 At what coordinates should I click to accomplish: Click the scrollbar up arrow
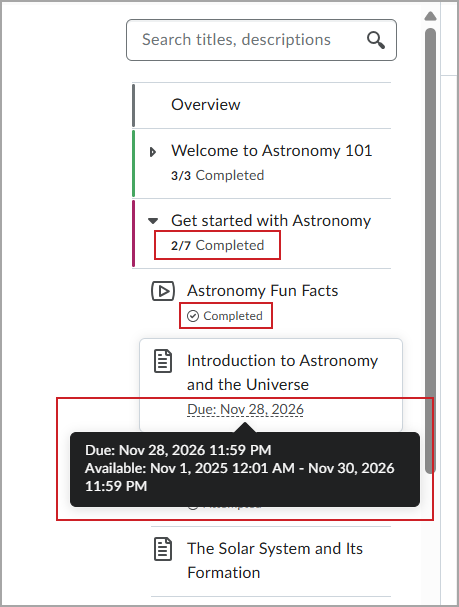(x=430, y=16)
